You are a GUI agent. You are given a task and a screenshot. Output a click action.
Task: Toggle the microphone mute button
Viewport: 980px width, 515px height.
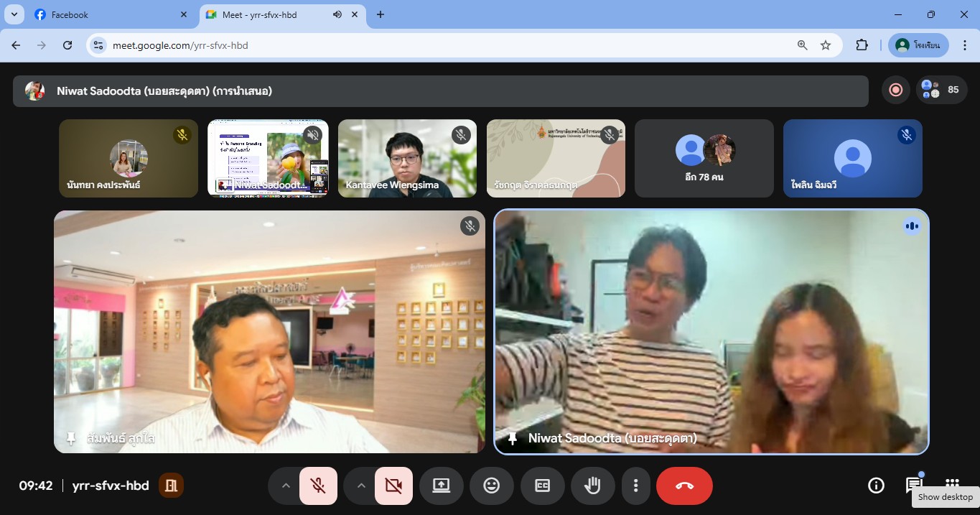[318, 486]
